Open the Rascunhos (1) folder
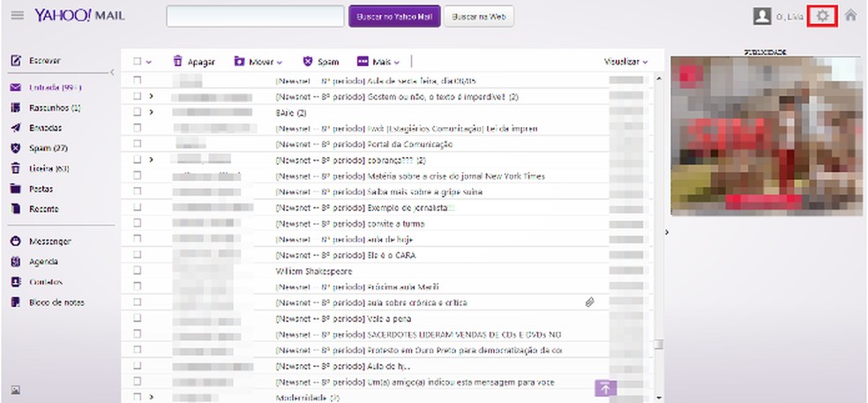868x403 pixels. tap(55, 108)
